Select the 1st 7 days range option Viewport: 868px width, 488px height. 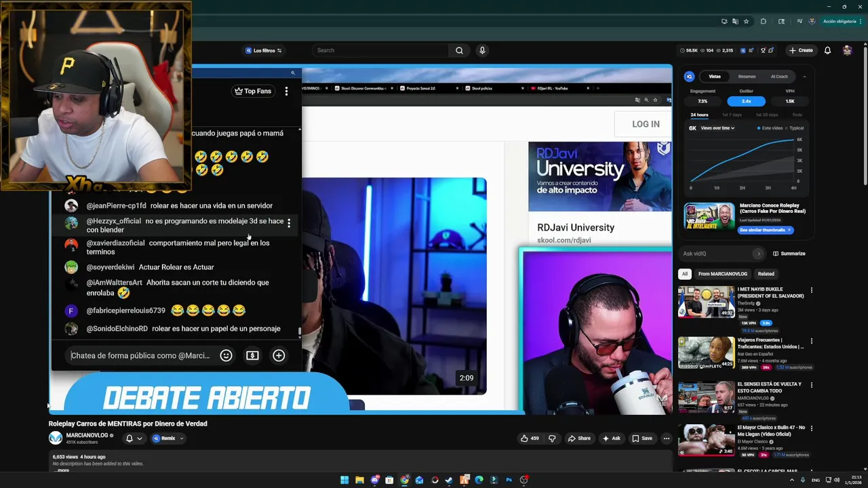[731, 115]
